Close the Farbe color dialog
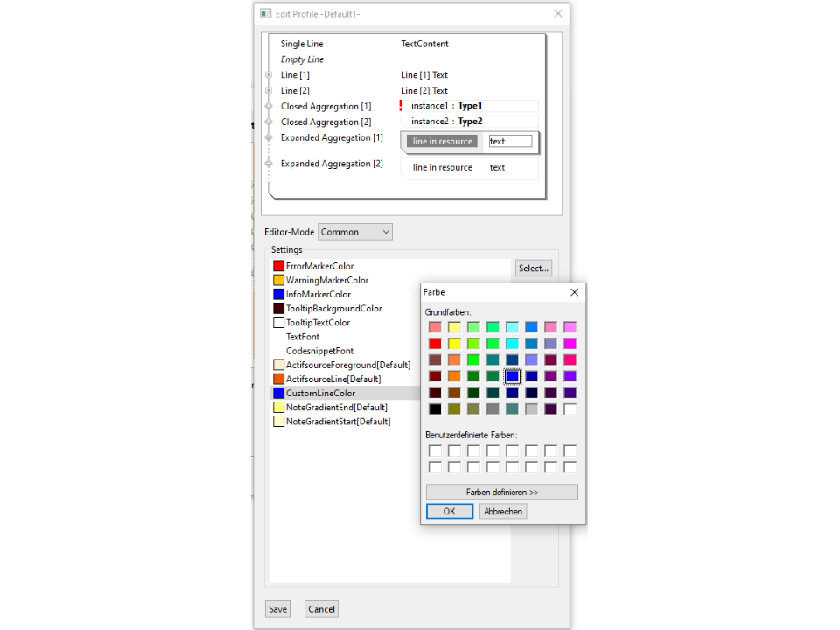The image size is (840, 630). tap(574, 292)
